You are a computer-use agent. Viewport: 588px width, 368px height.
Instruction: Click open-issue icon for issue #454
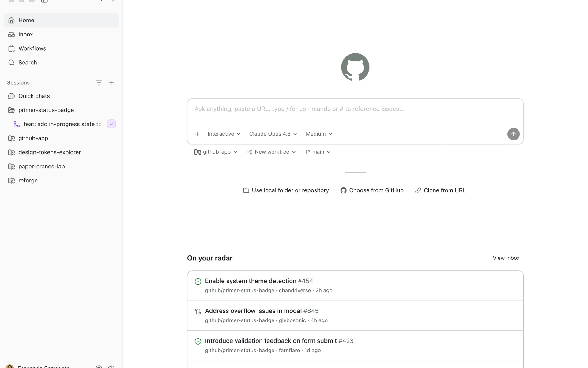tap(198, 282)
